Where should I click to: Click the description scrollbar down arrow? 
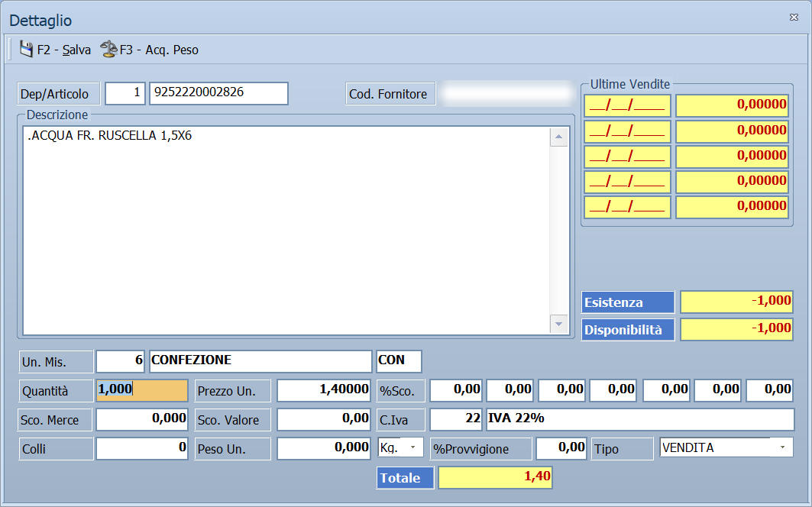click(x=558, y=325)
